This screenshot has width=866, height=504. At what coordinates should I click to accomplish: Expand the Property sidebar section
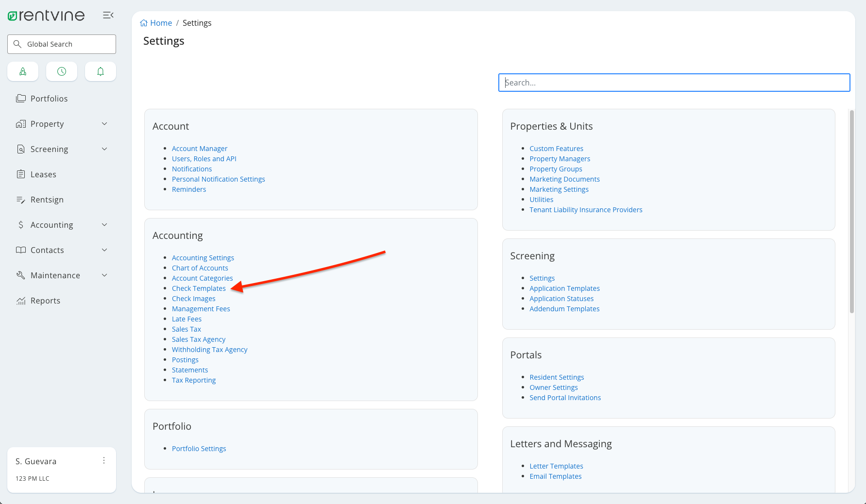[104, 124]
